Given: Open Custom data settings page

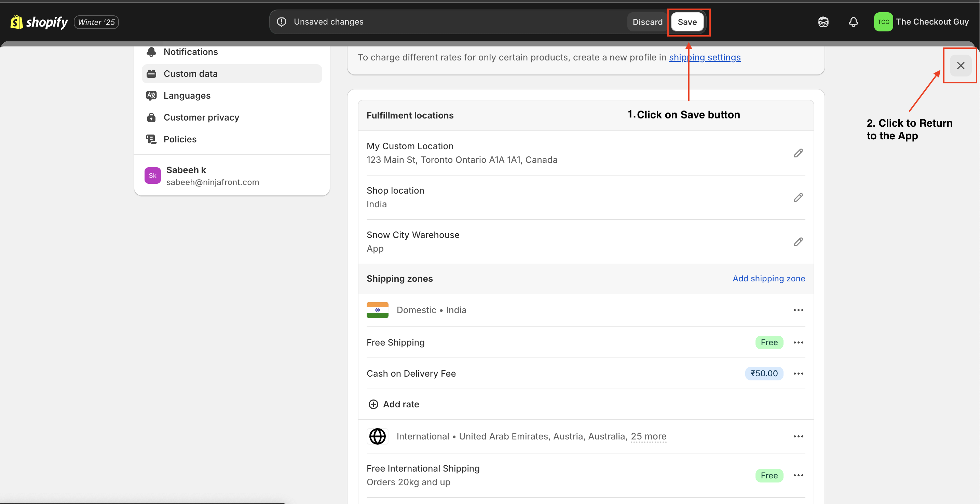Looking at the screenshot, I should point(190,74).
